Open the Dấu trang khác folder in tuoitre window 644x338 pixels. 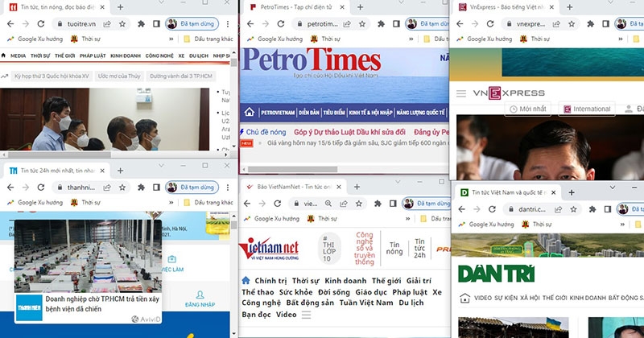click(208, 39)
